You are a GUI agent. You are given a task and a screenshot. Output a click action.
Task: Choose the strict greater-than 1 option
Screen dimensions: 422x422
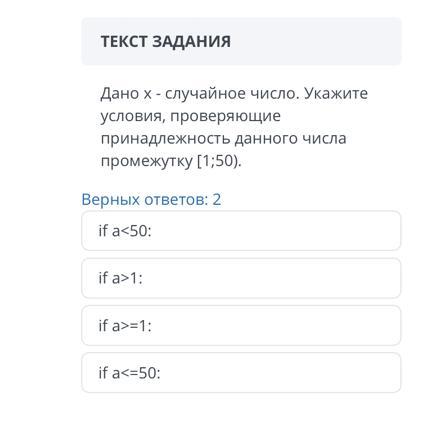[241, 278]
